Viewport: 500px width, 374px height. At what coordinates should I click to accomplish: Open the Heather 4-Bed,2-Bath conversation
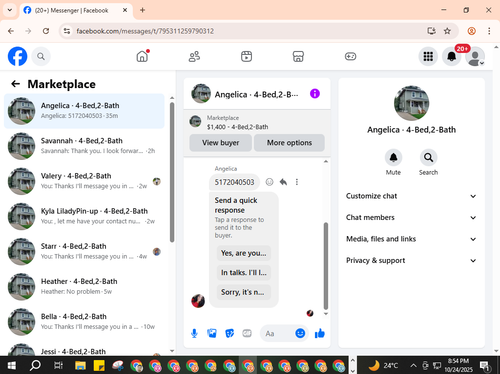84,286
